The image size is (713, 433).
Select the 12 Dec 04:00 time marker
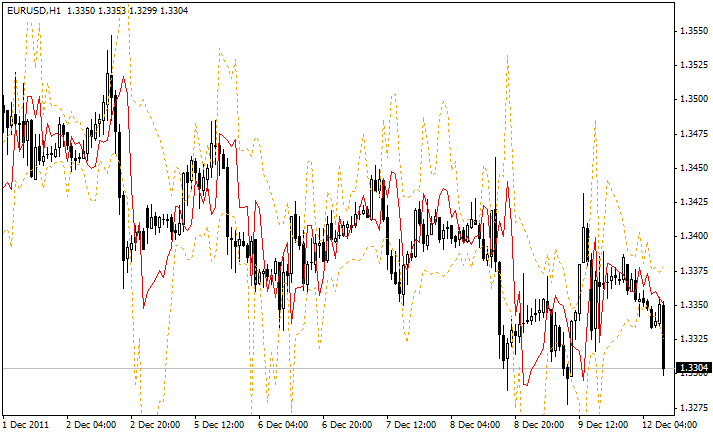671,424
